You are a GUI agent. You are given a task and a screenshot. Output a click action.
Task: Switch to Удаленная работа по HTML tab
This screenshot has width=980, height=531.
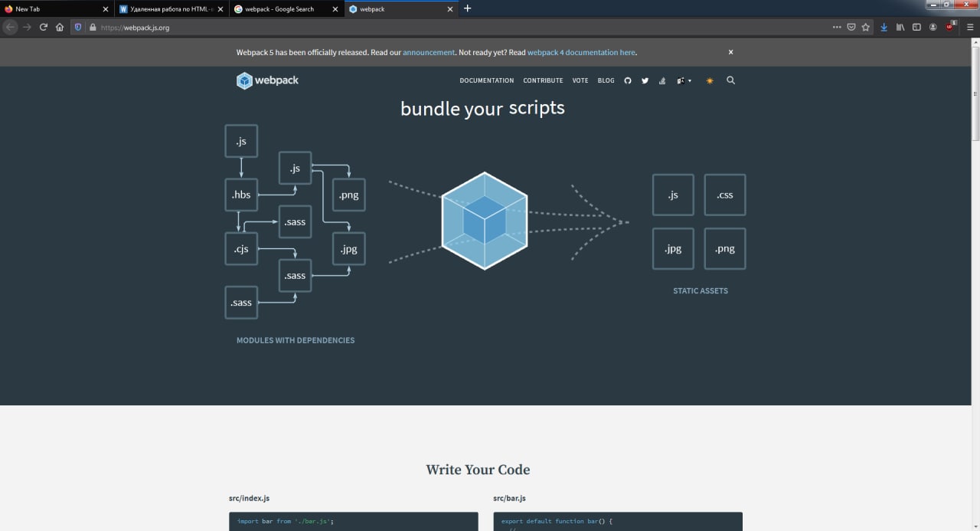172,9
